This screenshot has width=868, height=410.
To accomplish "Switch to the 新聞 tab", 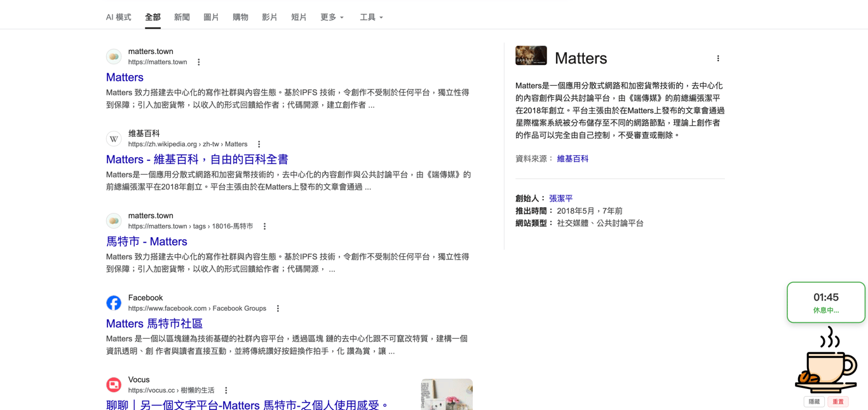I will click(182, 17).
